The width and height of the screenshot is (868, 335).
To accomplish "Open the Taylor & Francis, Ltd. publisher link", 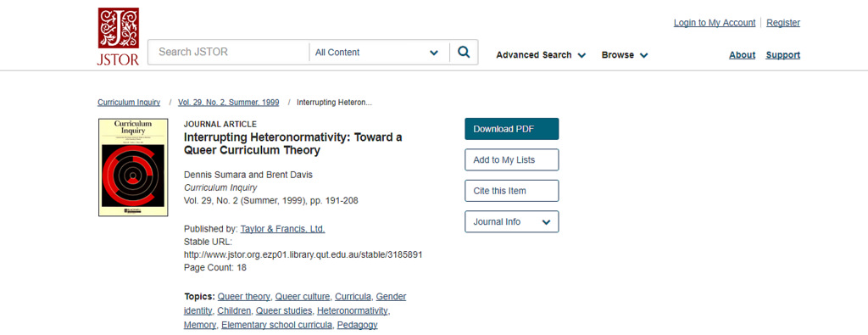I will tap(282, 229).
